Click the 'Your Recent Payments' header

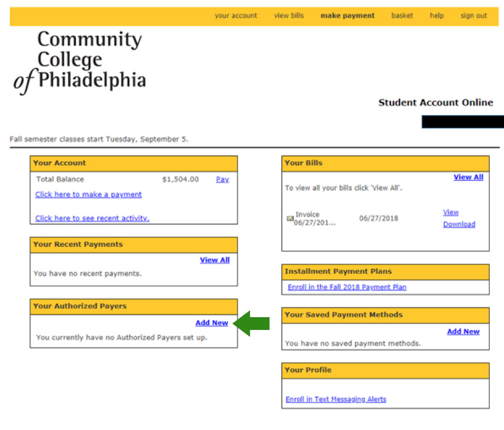[134, 245]
